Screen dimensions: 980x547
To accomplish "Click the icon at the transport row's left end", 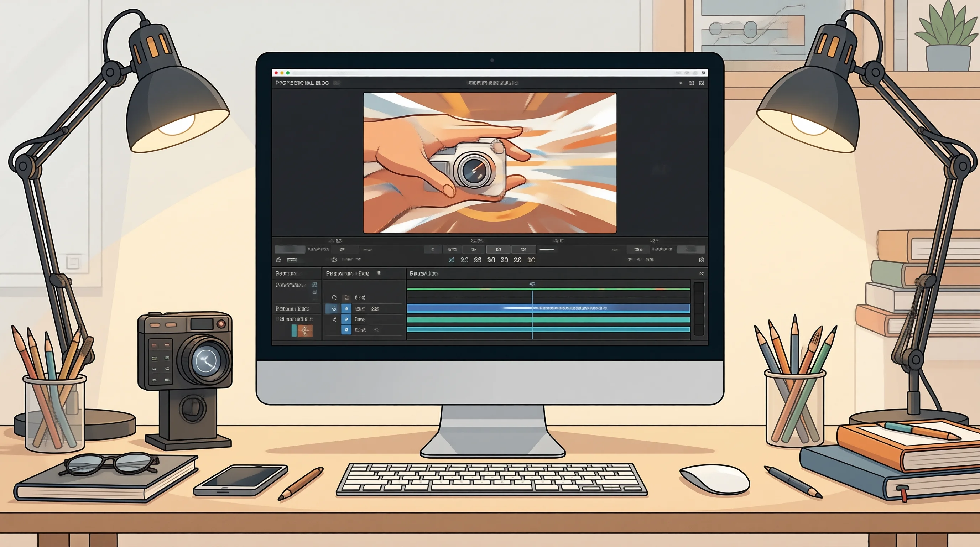I will 278,260.
